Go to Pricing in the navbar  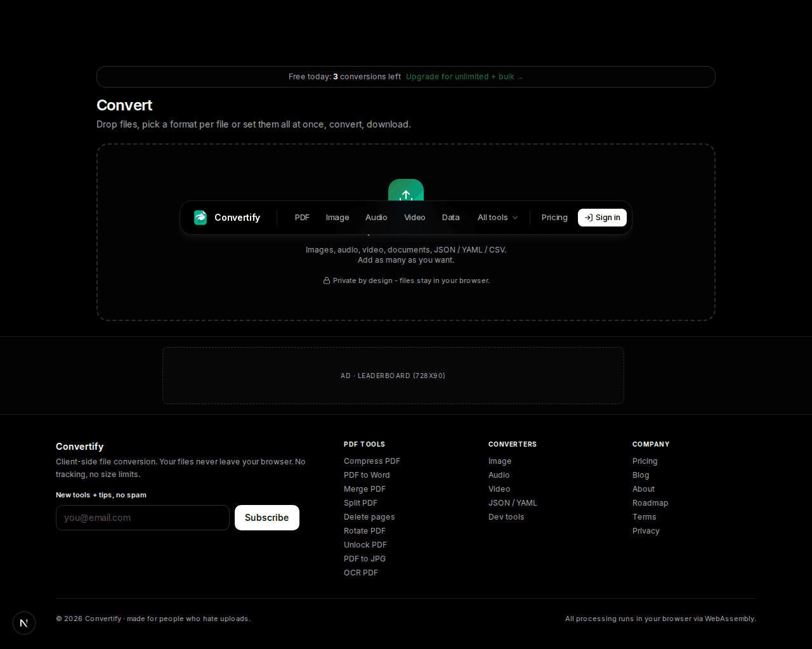pos(554,218)
